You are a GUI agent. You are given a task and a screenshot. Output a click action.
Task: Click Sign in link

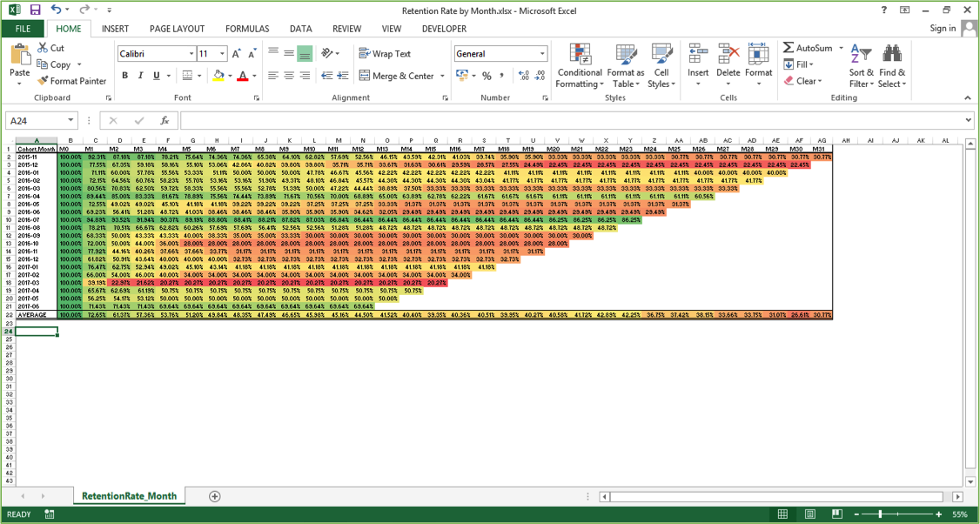click(x=943, y=28)
